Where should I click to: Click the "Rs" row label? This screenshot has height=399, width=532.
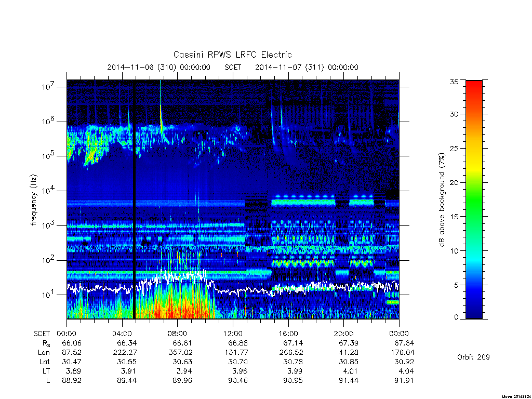pos(46,343)
